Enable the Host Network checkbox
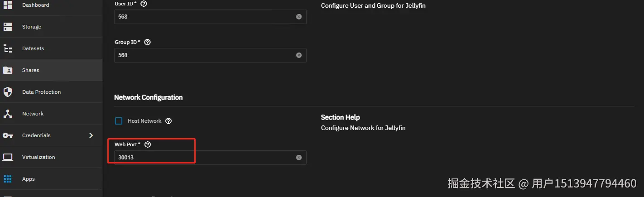The height and width of the screenshot is (197, 644). tap(119, 121)
